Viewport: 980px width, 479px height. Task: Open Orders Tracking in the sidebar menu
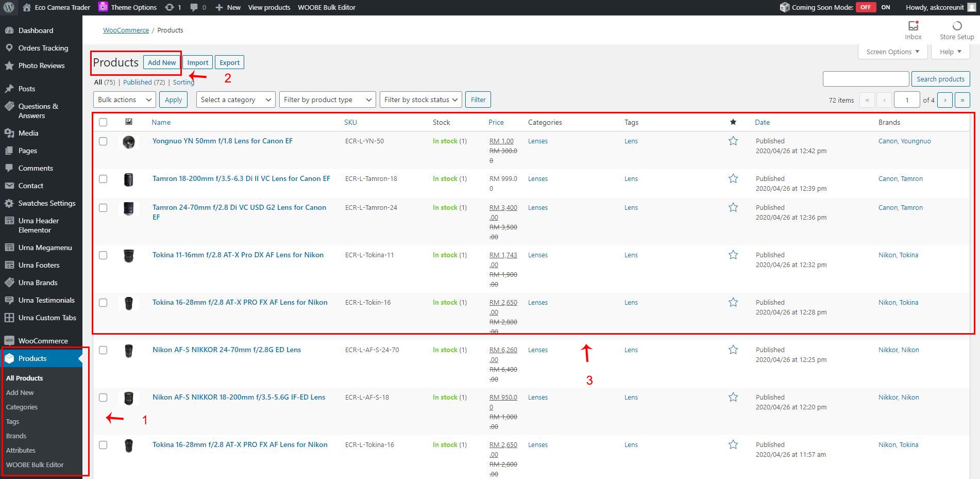[43, 48]
